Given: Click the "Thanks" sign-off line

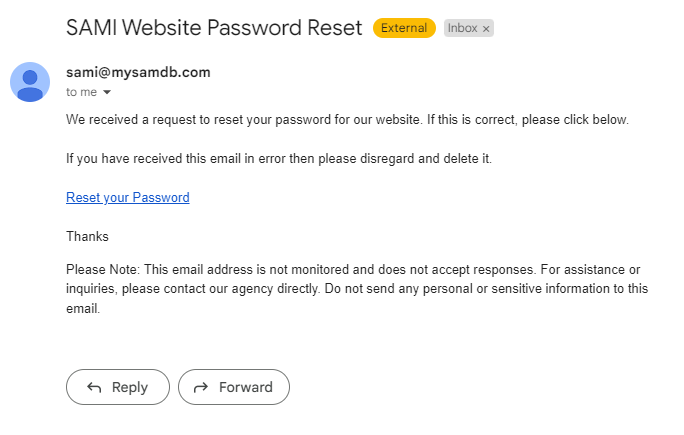Looking at the screenshot, I should [x=87, y=236].
